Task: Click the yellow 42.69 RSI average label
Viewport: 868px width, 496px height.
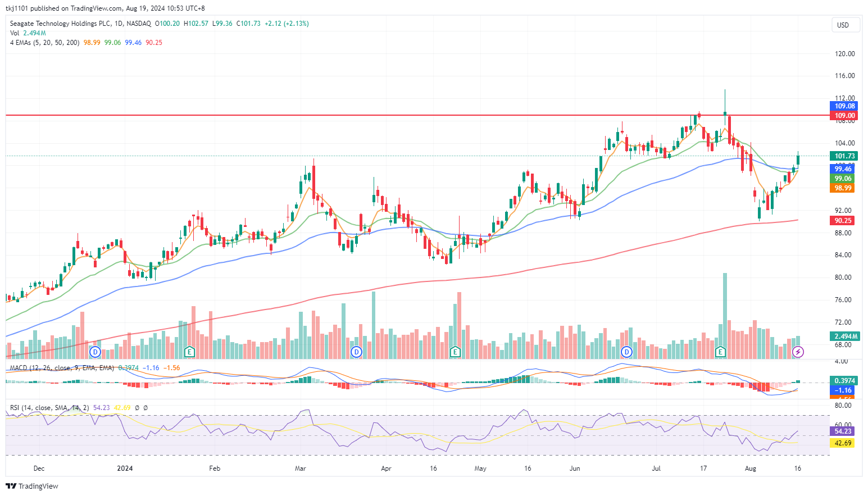Action: pos(842,443)
